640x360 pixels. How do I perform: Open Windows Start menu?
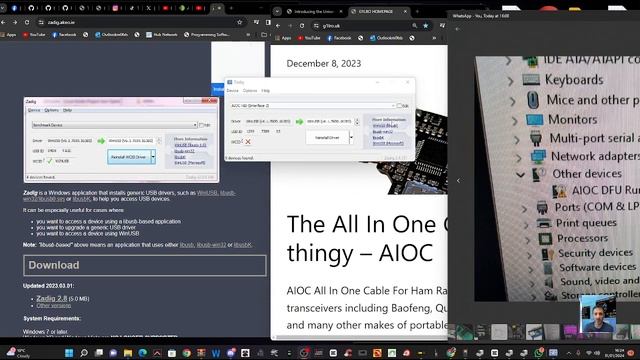click(x=69, y=353)
